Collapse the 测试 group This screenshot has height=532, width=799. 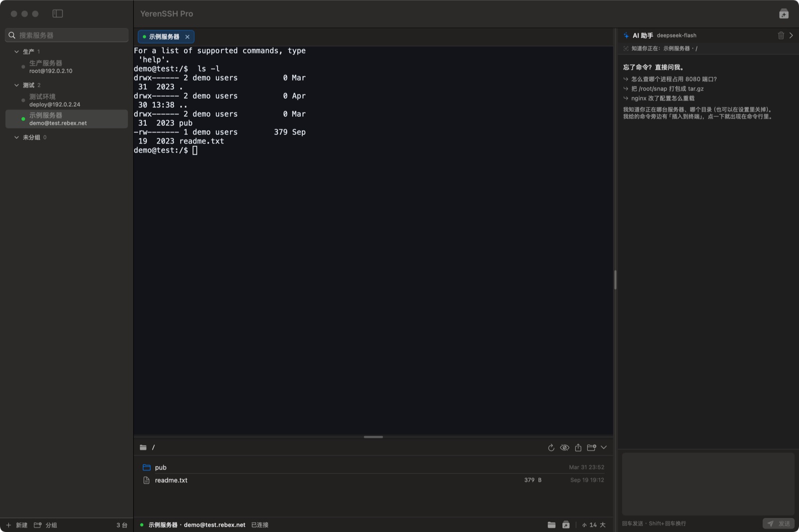[16, 85]
